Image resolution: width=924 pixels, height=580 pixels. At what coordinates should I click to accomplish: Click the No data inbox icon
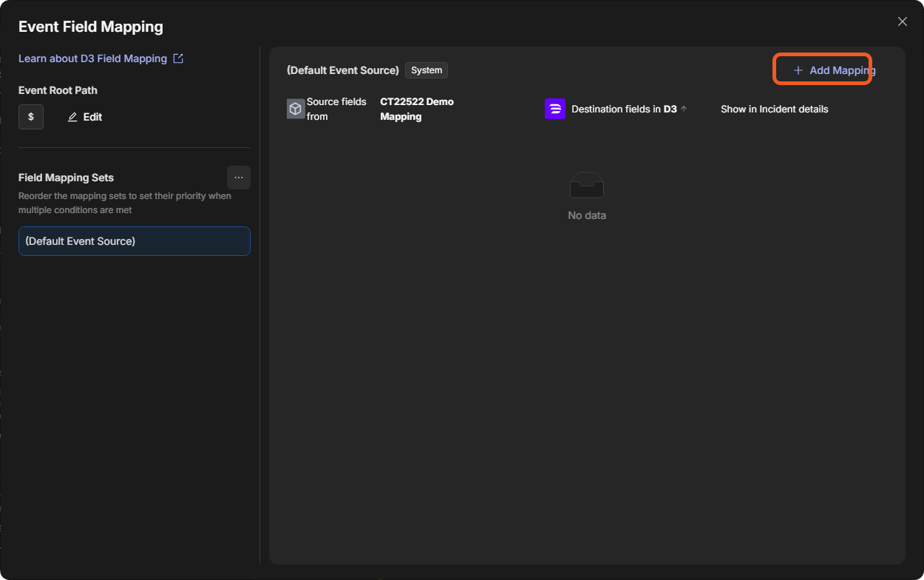pyautogui.click(x=587, y=185)
